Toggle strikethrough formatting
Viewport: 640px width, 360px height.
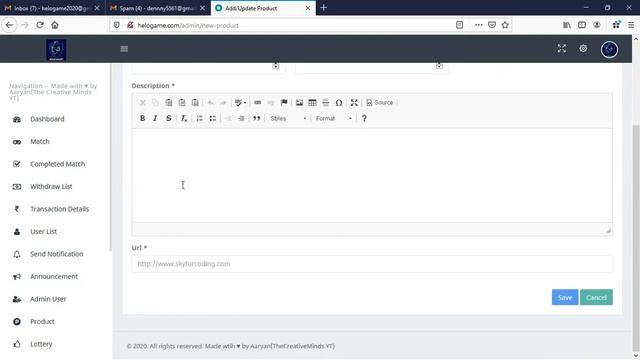169,118
